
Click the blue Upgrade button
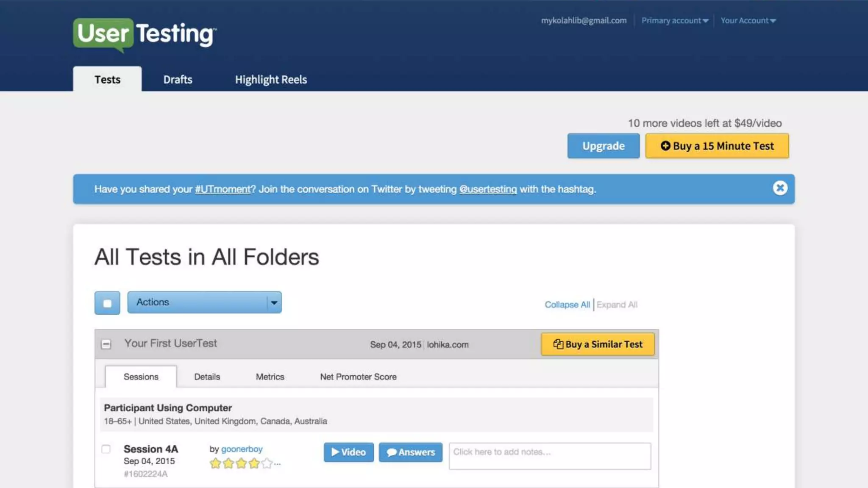pos(603,146)
